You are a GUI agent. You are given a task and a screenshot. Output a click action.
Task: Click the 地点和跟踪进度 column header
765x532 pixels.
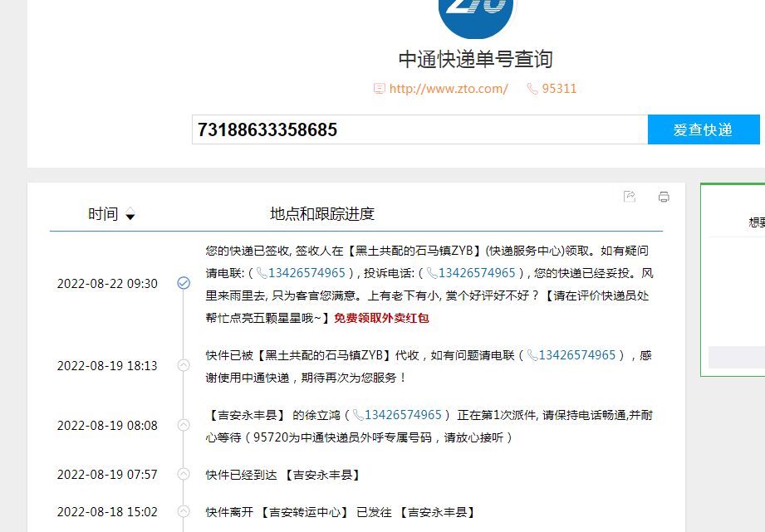pos(322,214)
